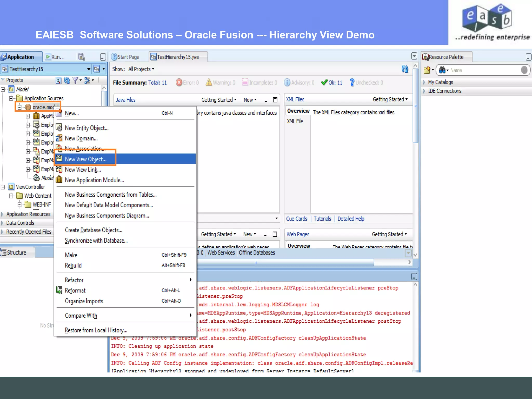The height and width of the screenshot is (399, 532).
Task: Minimize the log panel
Action: [x=414, y=277]
